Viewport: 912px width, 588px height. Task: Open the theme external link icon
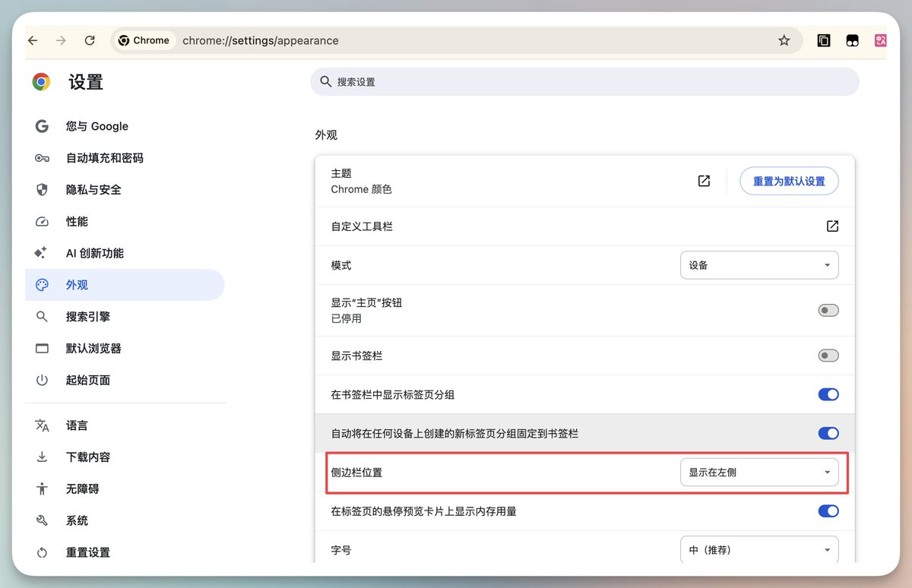tap(704, 181)
